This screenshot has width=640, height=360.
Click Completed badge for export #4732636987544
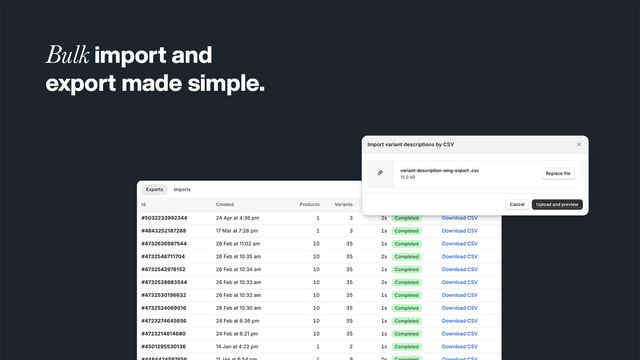(406, 244)
